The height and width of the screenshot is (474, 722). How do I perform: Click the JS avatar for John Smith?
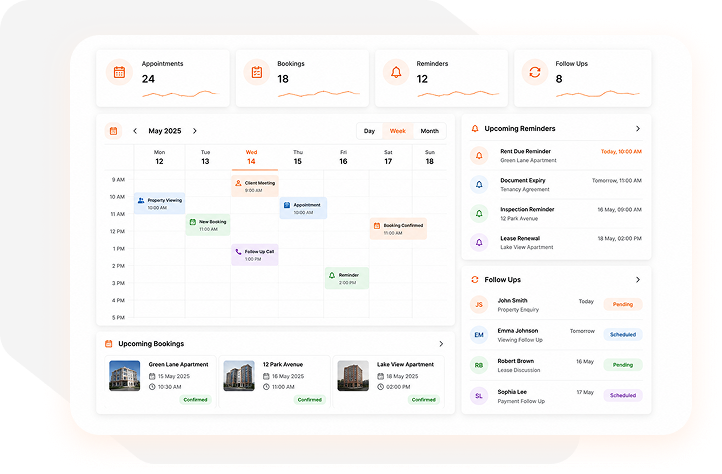coord(479,304)
